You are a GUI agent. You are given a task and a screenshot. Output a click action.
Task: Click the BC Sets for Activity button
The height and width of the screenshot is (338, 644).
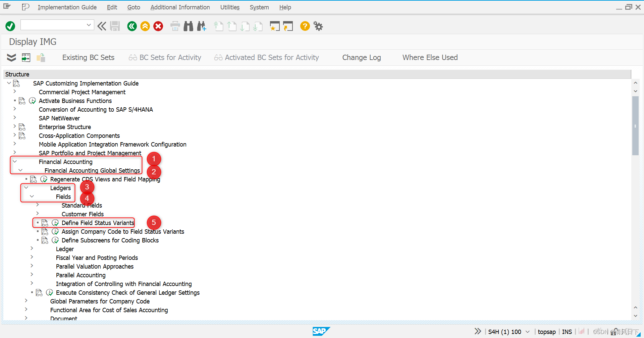tap(165, 58)
